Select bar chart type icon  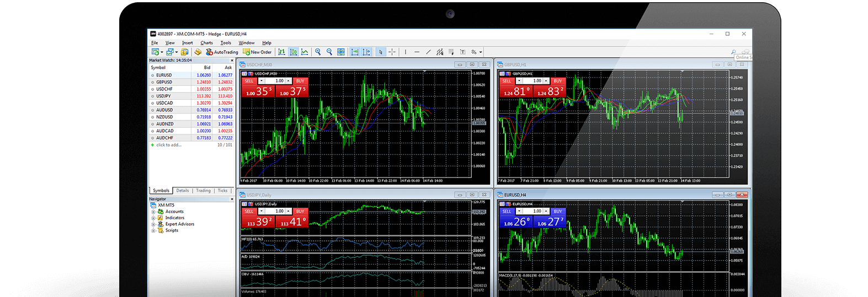click(281, 52)
